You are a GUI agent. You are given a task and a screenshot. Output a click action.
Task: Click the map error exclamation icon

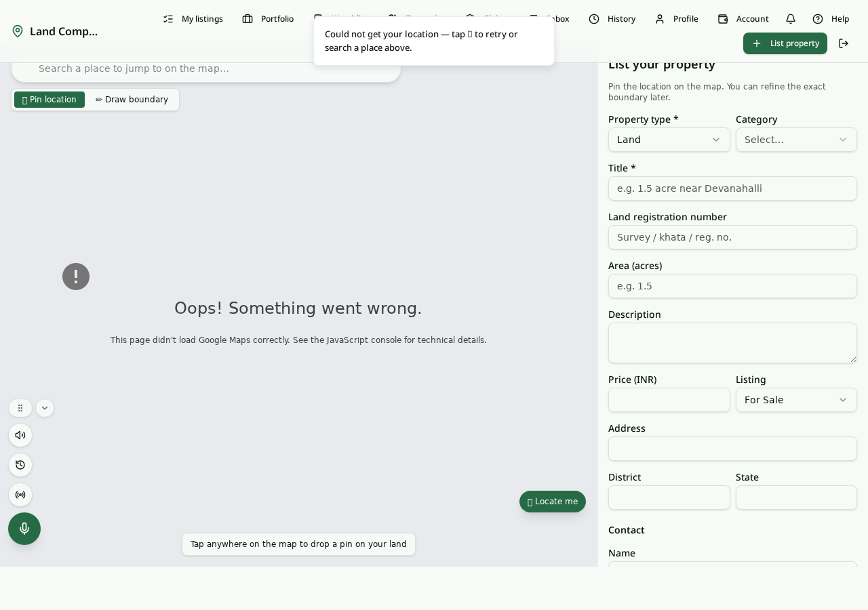point(76,277)
